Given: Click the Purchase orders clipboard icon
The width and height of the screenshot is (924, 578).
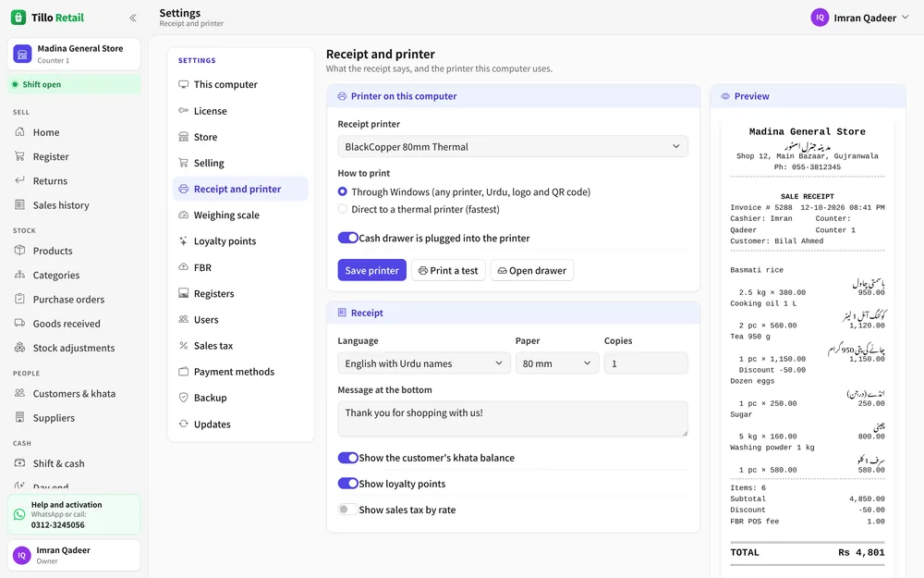Looking at the screenshot, I should pos(20,299).
